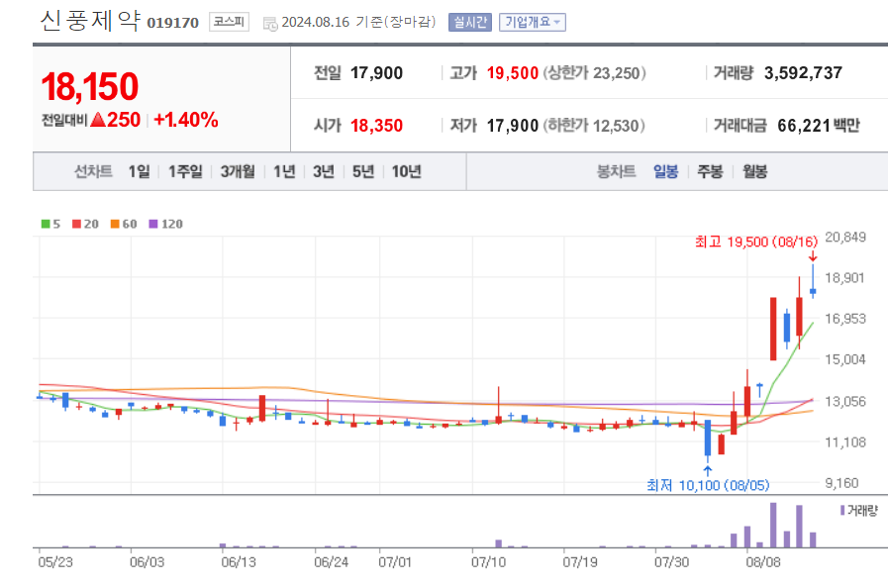The width and height of the screenshot is (888, 588).
Task: Click the 거래량 value 3,592,737
Action: [803, 73]
